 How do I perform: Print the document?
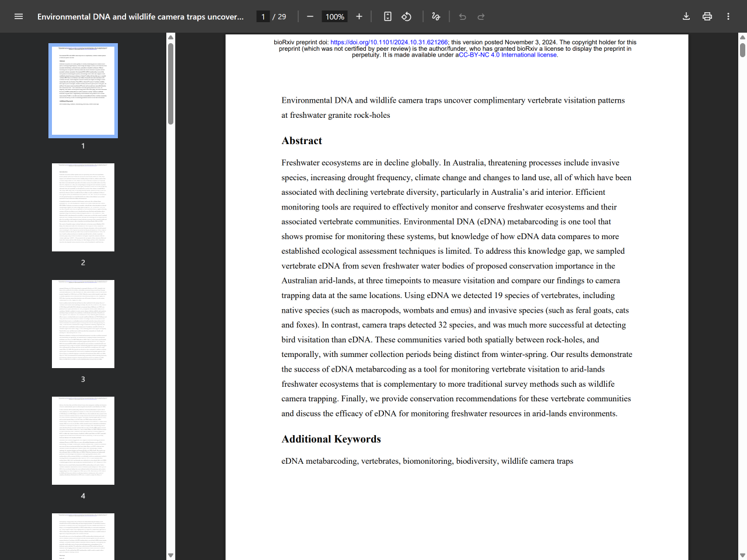tap(707, 16)
